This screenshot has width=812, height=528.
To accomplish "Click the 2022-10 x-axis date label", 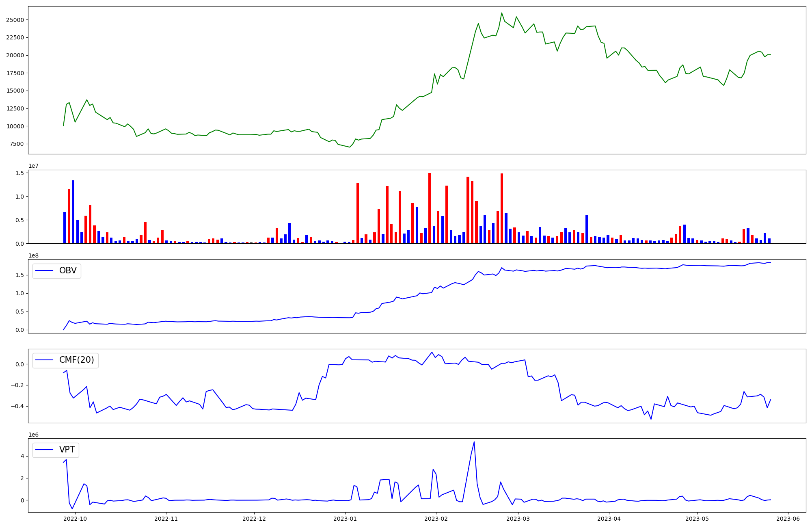I will pos(75,519).
